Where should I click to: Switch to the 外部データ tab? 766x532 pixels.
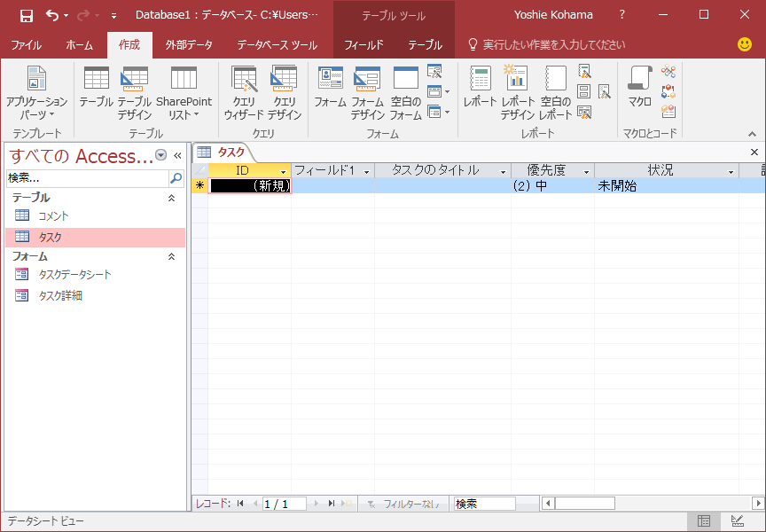click(x=189, y=45)
